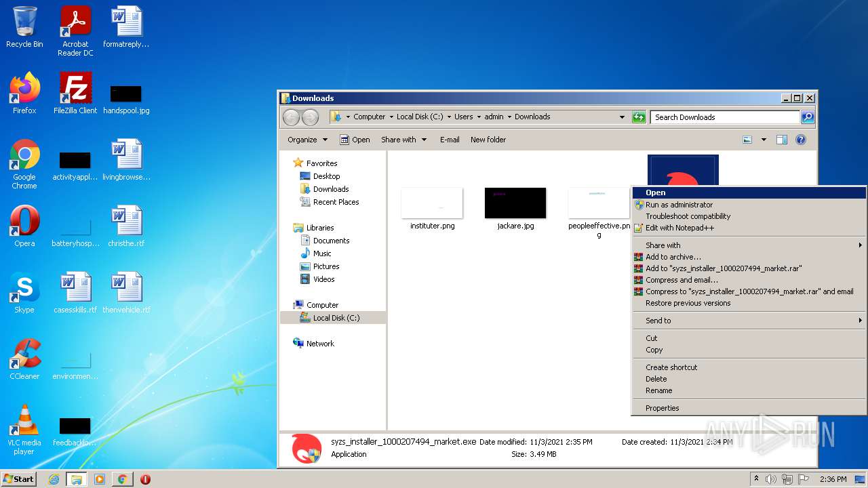Expand the Share with toolbar dropdown
Image resolution: width=868 pixels, height=488 pixels.
tap(404, 140)
